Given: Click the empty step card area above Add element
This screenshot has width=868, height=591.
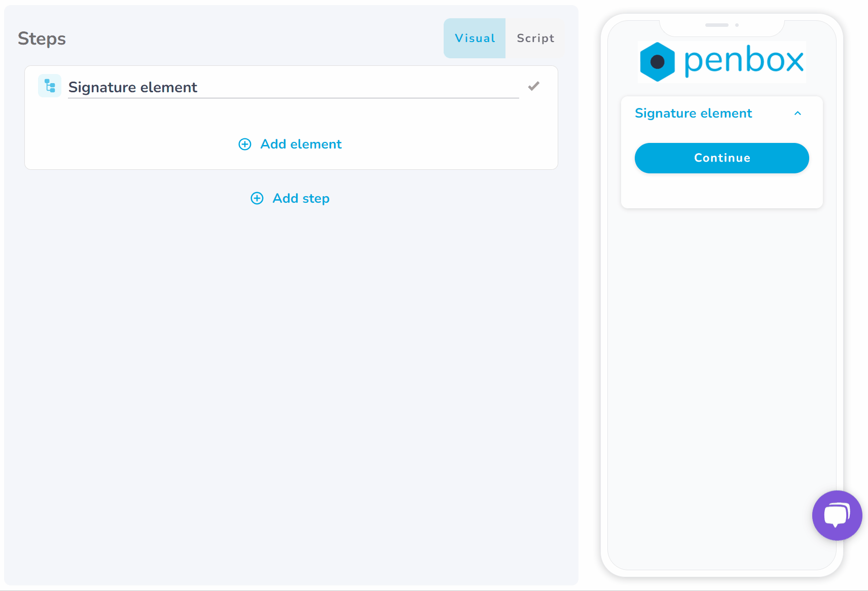Looking at the screenshot, I should click(x=291, y=116).
